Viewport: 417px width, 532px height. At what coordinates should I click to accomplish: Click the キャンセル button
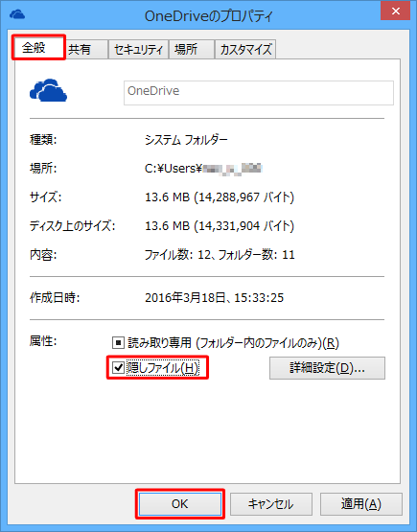pos(271,504)
